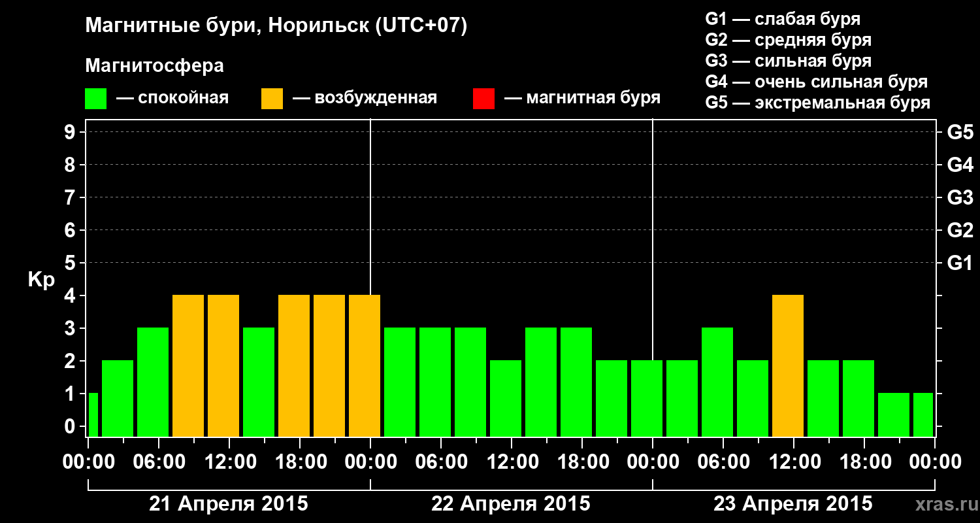Click the '22 Апреля 2015' date label
The height and width of the screenshot is (523, 980).
[511, 504]
